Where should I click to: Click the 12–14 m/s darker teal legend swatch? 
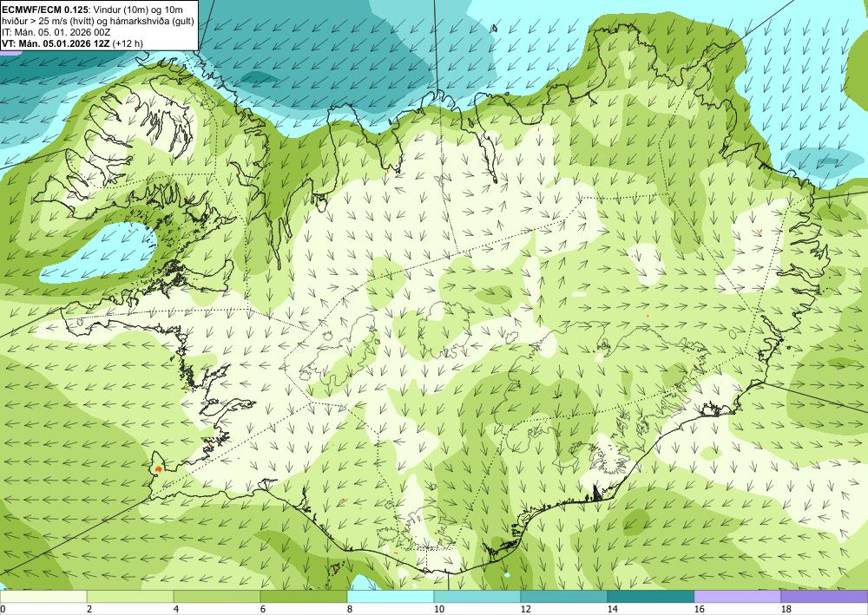564,596
